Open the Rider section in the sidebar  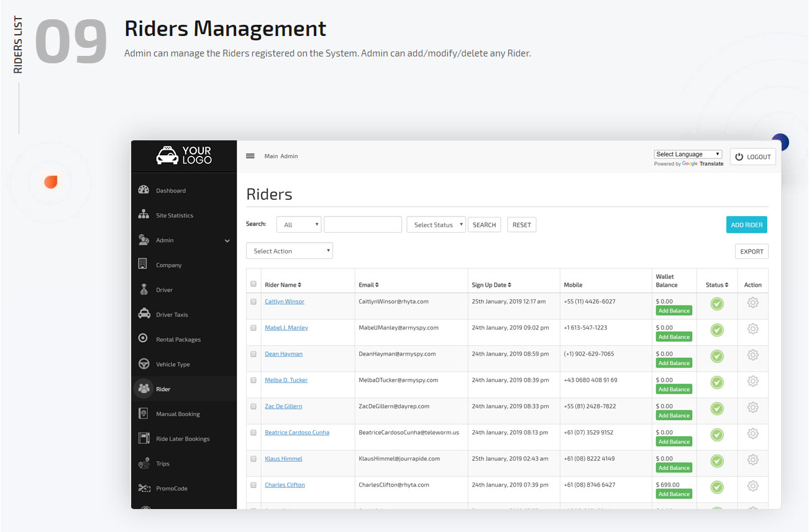point(164,389)
